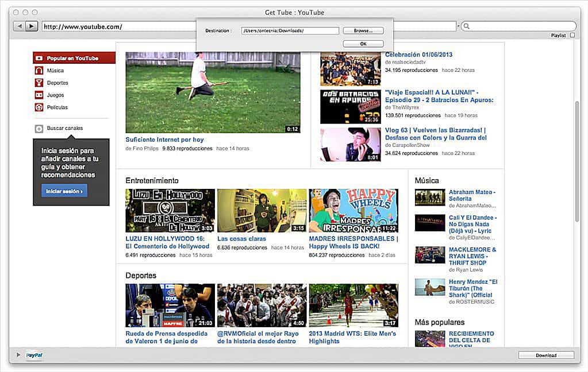Open Happy Wheels video thumbnail

(353, 211)
